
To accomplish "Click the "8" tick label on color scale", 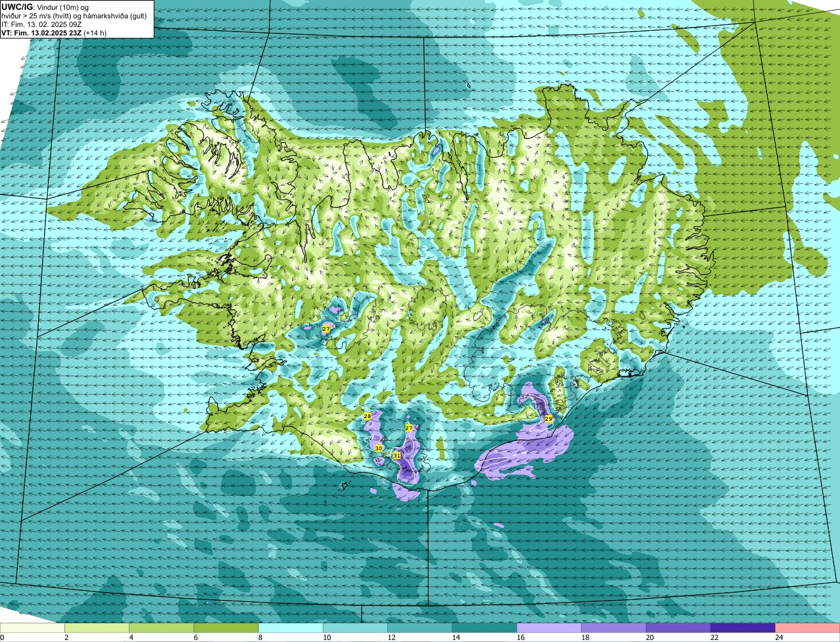I will pos(260,637).
